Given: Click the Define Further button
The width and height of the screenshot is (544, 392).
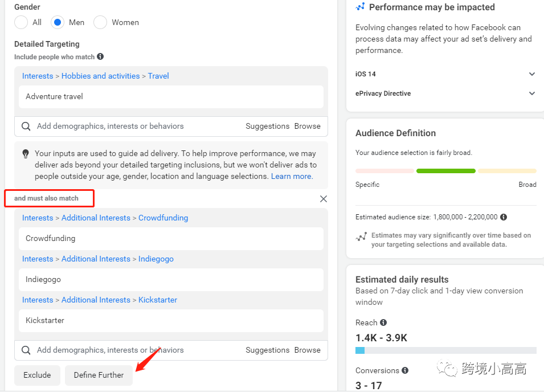Looking at the screenshot, I should (x=99, y=375).
